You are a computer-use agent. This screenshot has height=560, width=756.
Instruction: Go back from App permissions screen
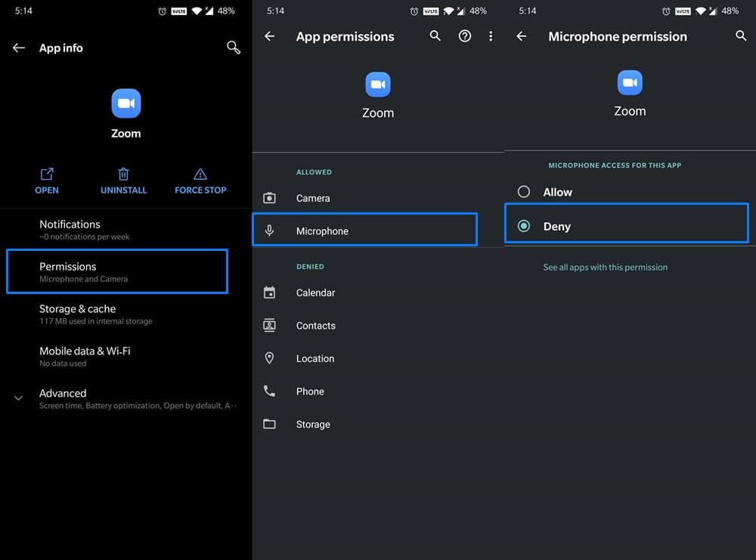click(x=270, y=36)
